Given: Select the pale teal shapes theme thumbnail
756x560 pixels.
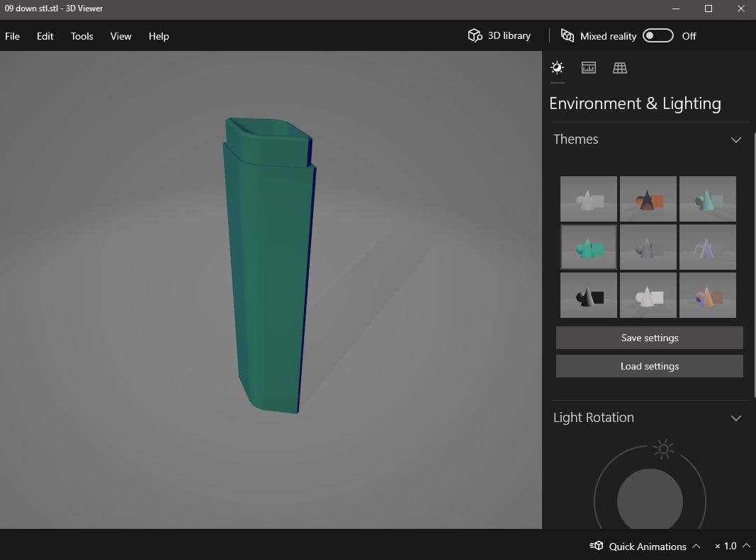Looking at the screenshot, I should 707,199.
